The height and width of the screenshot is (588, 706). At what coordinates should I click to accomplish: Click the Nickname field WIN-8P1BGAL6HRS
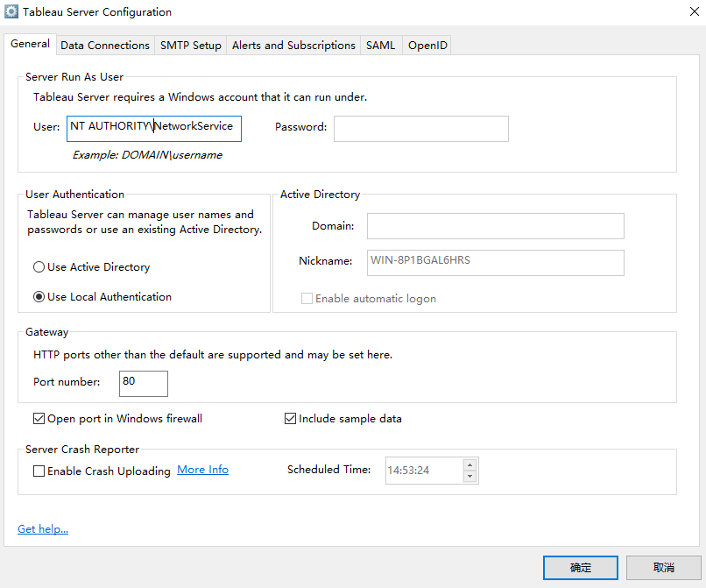tap(495, 263)
